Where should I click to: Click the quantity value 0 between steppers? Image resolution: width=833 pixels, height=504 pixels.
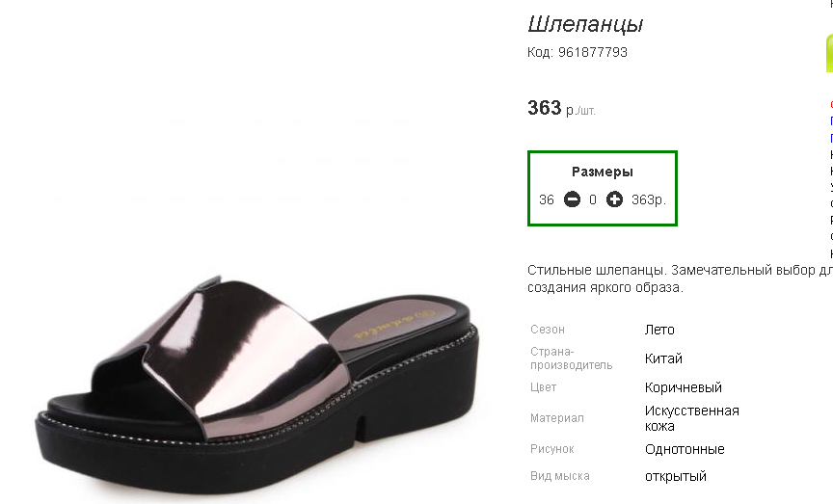(x=593, y=200)
